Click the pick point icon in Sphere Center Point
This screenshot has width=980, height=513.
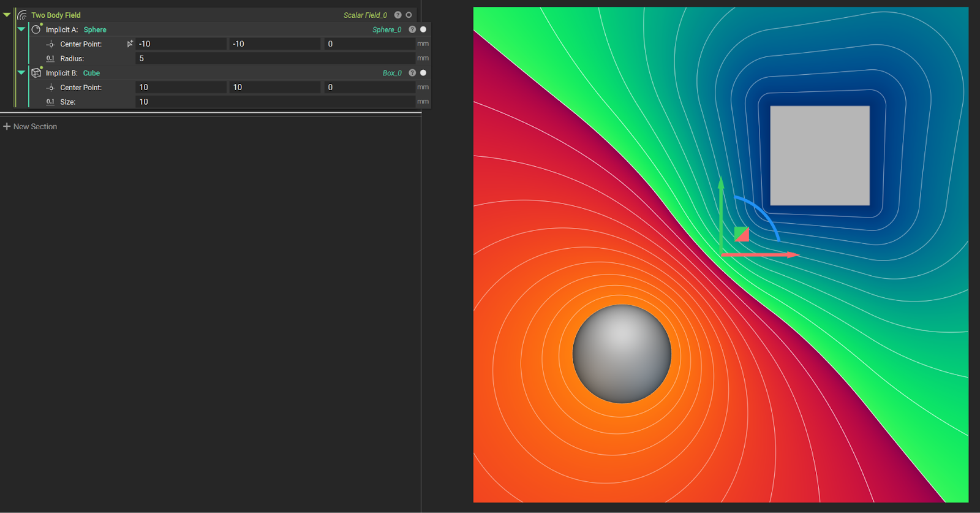click(130, 44)
